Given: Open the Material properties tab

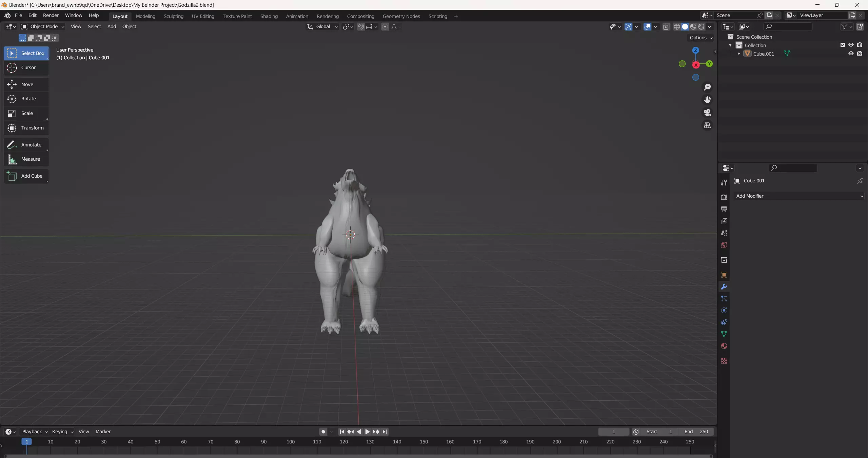Looking at the screenshot, I should tap(724, 346).
